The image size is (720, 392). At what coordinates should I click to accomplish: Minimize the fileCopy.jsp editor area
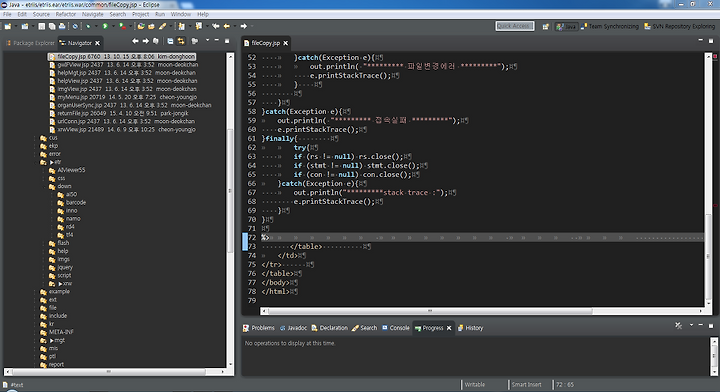[701, 41]
